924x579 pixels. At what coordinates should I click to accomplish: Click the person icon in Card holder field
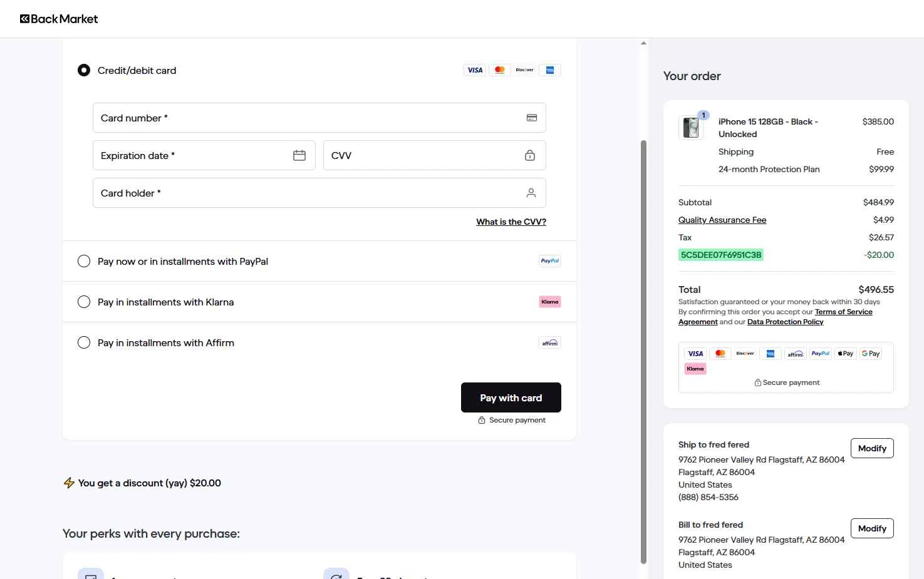(x=531, y=193)
